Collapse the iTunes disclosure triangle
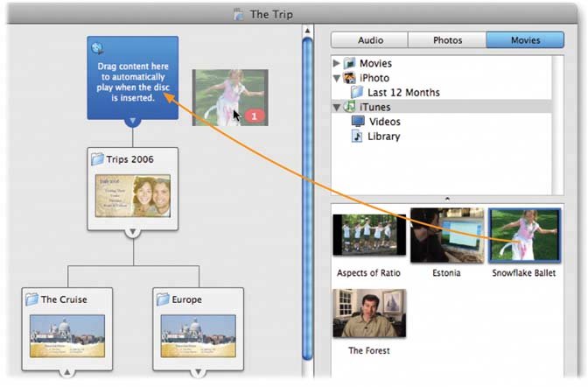588x387 pixels. [338, 107]
